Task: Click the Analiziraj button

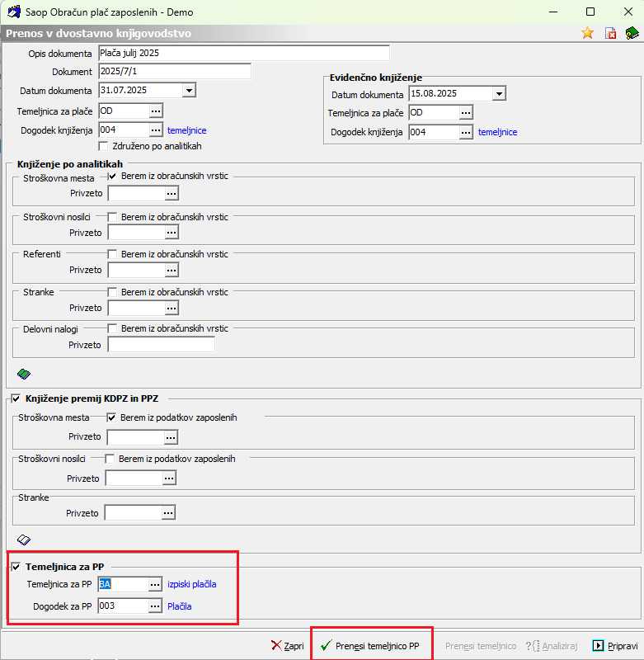Action: (552, 646)
